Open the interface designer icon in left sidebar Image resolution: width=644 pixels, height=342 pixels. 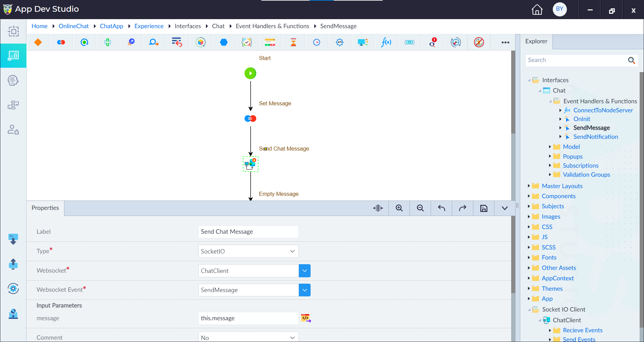13,56
